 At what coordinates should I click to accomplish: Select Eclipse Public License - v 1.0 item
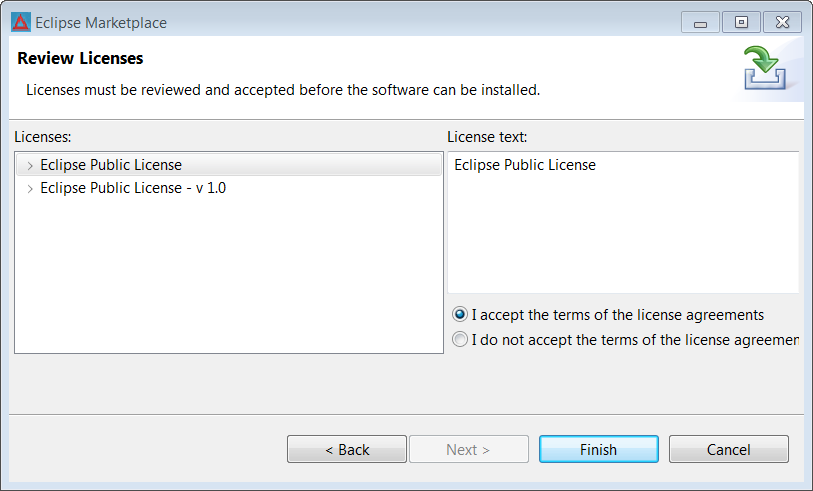tap(133, 188)
